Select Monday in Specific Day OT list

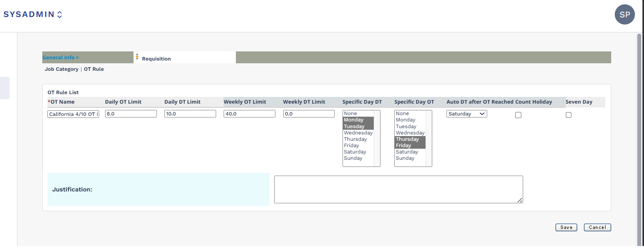pyautogui.click(x=410, y=120)
